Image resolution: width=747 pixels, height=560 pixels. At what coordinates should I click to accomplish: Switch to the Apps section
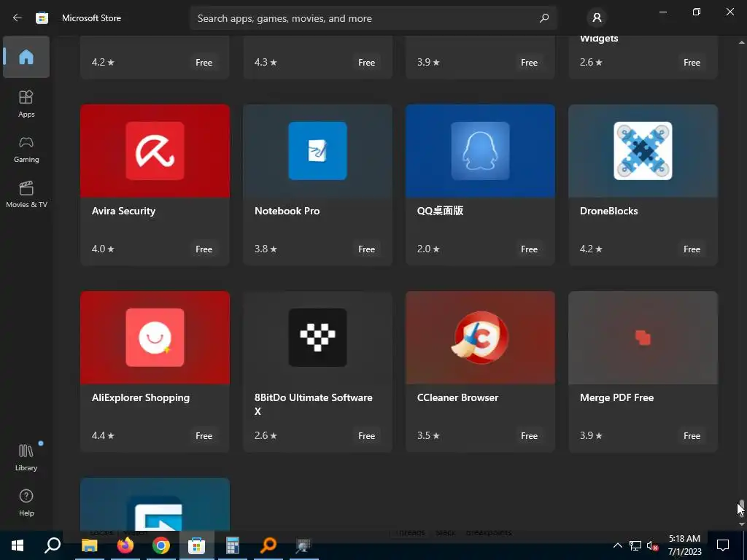26,104
